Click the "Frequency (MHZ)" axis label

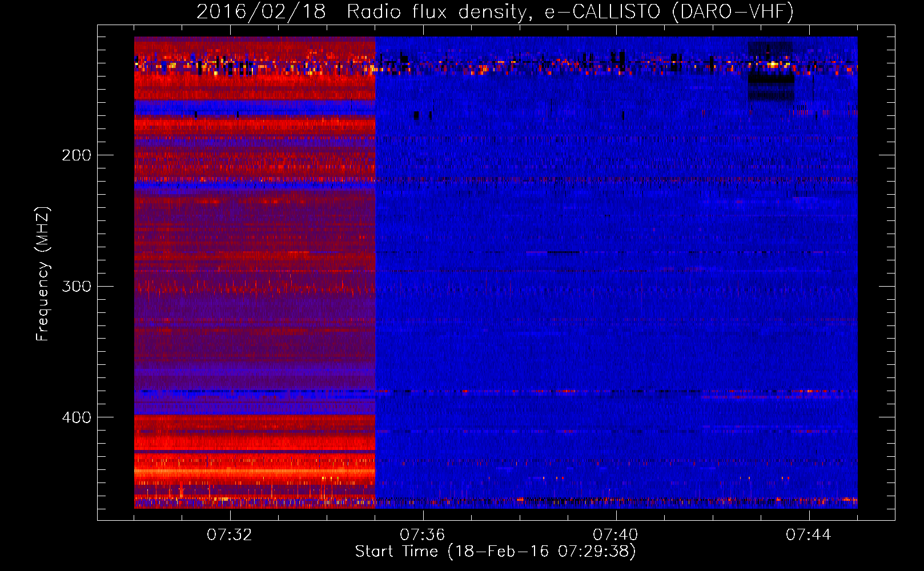coord(43,274)
